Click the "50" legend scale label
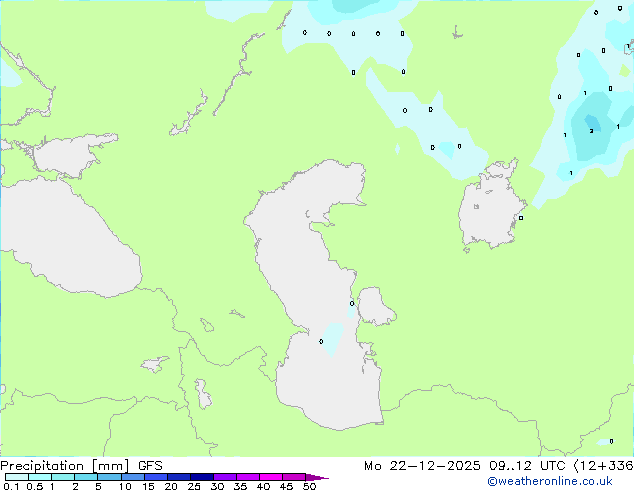Screen dimensions: 634x490 [x=309, y=486]
